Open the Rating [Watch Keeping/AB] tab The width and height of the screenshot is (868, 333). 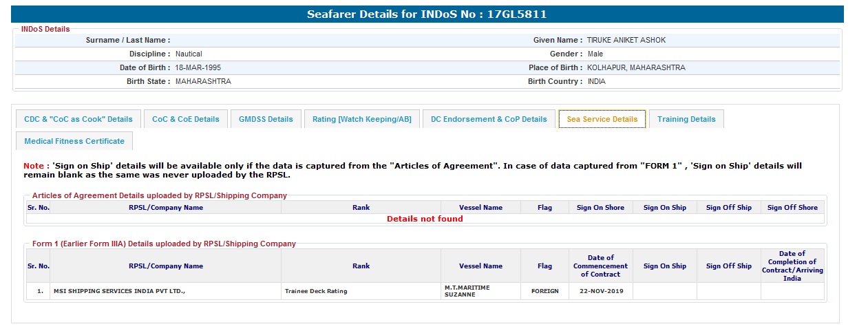361,119
